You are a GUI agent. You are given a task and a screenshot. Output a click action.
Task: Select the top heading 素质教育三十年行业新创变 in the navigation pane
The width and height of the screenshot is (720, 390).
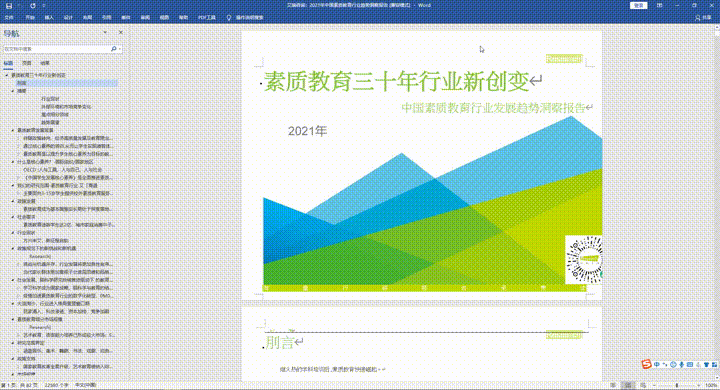click(38, 75)
